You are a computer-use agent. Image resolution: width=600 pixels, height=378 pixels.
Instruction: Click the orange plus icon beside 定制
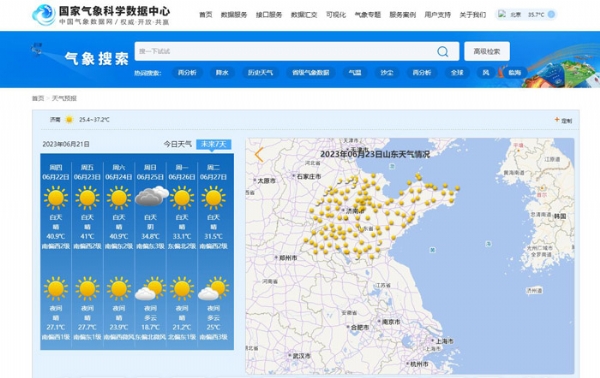557,120
